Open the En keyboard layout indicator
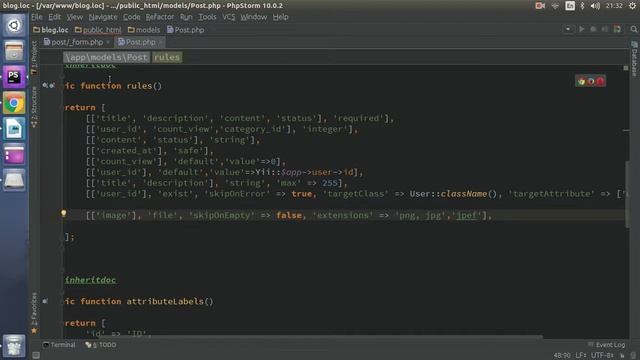The width and height of the screenshot is (640, 360). point(570,6)
